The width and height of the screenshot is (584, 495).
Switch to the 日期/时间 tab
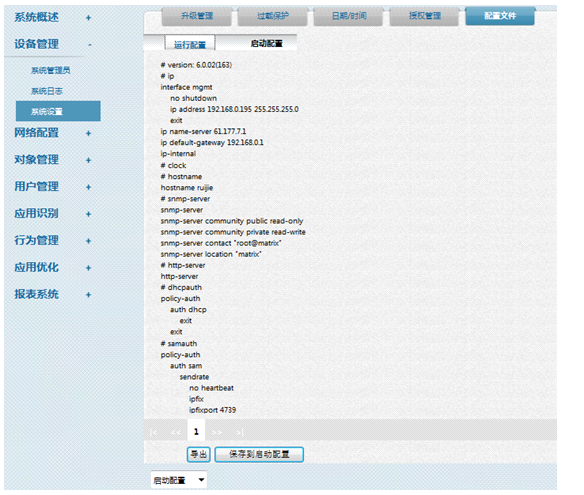point(349,16)
